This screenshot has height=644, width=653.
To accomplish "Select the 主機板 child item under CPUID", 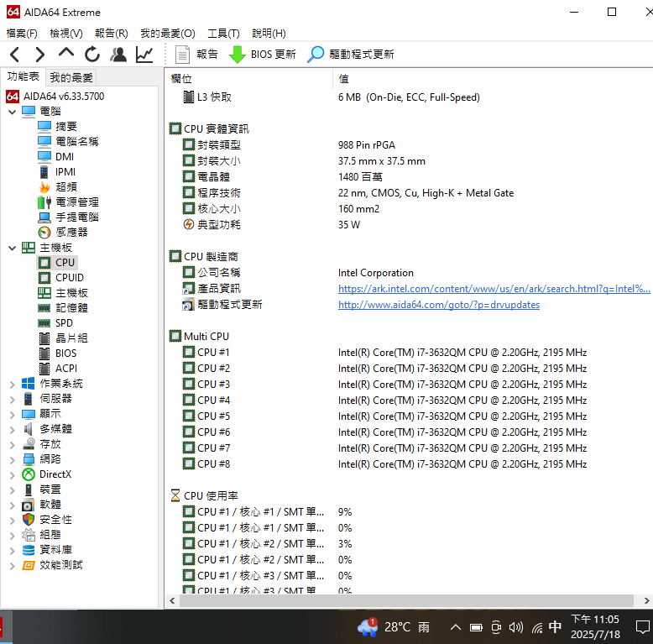I will 71,293.
